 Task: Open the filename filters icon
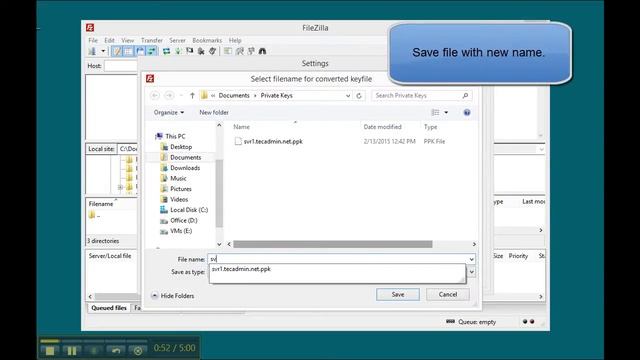[x=228, y=51]
